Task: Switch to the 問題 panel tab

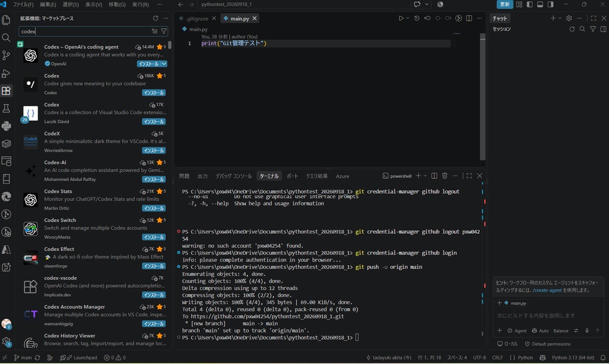Action: pos(184,176)
